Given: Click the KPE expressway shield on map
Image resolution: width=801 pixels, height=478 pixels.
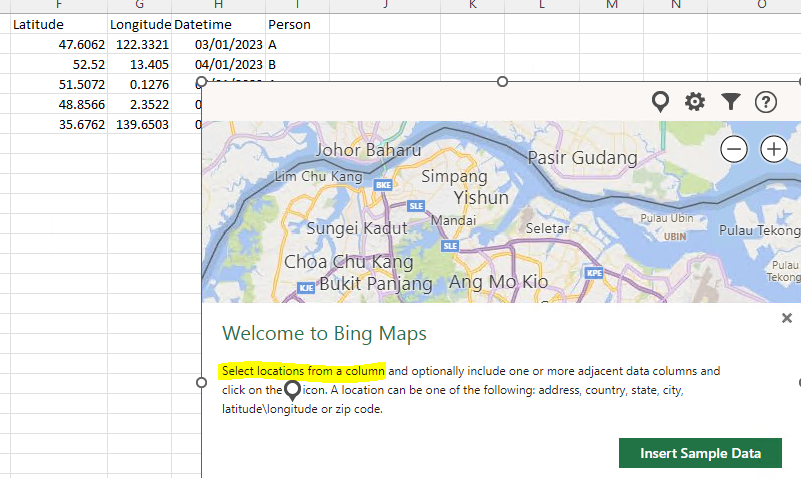Looking at the screenshot, I should coord(594,273).
